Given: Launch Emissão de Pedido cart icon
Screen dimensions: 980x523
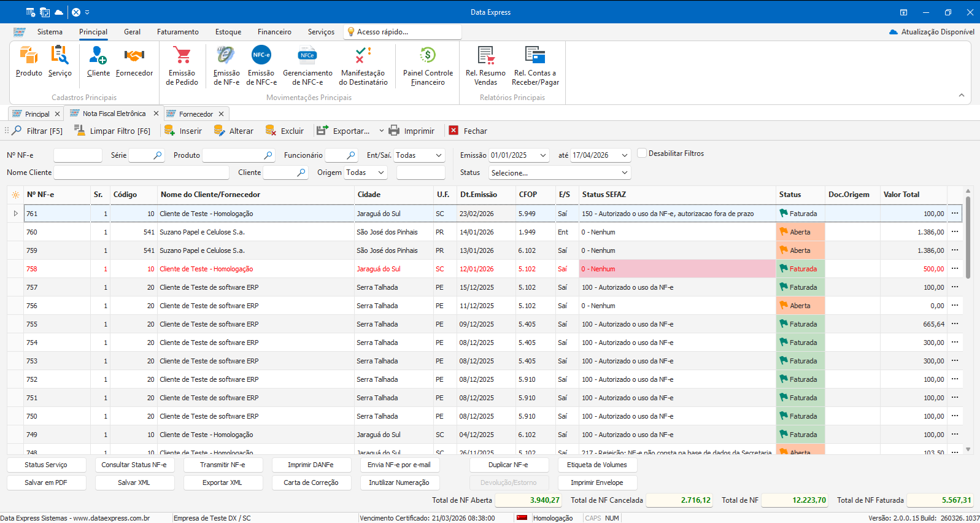Looking at the screenshot, I should pyautogui.click(x=182, y=65).
